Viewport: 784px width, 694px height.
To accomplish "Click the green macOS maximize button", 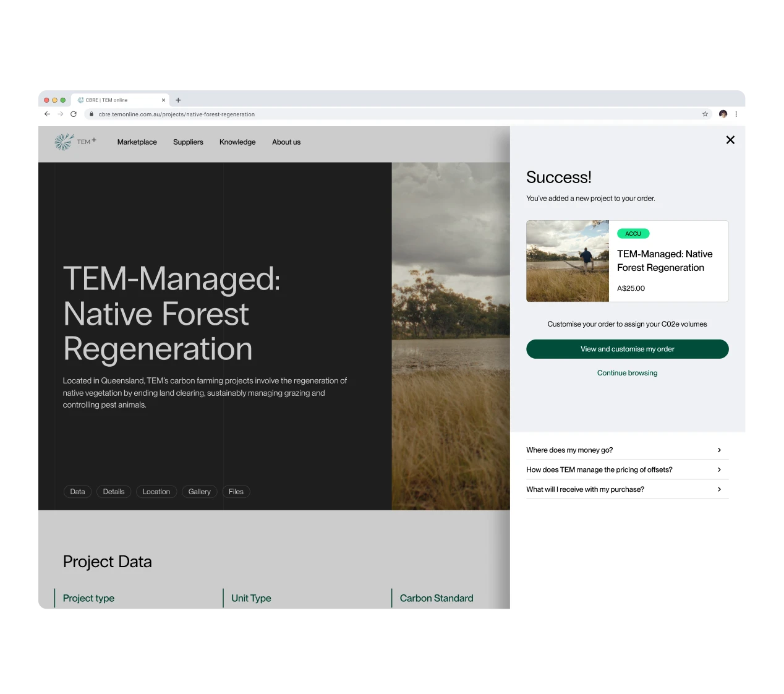I will pyautogui.click(x=63, y=100).
